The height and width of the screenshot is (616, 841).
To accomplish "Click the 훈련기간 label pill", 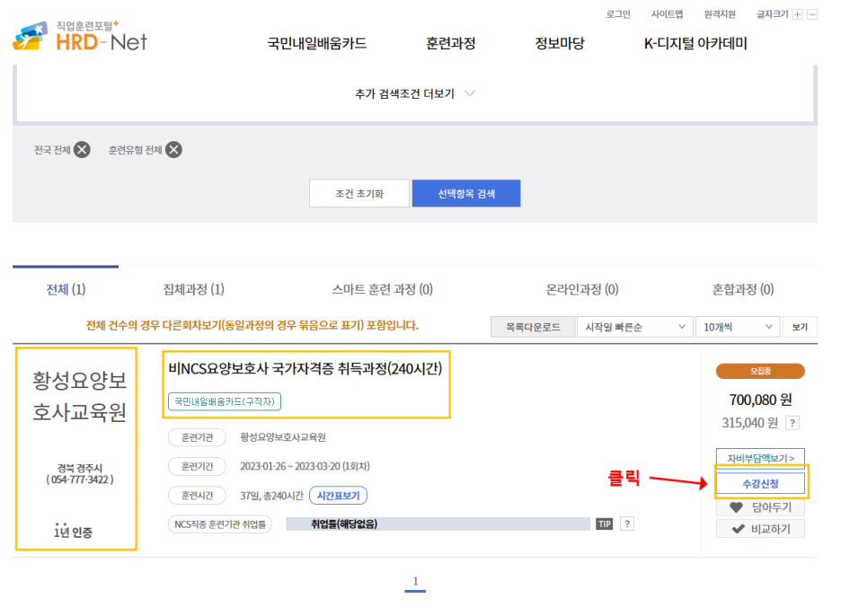I will click(197, 466).
